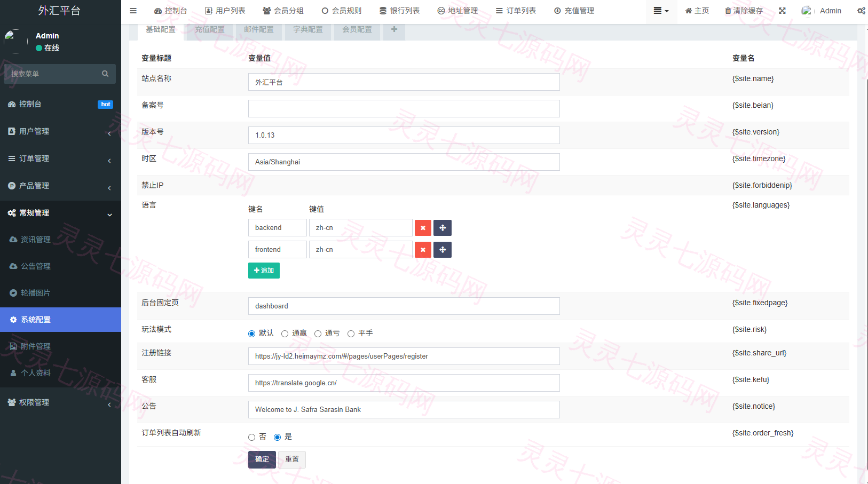
Task: Click 清除缓存 trash icon item
Action: [x=744, y=11]
